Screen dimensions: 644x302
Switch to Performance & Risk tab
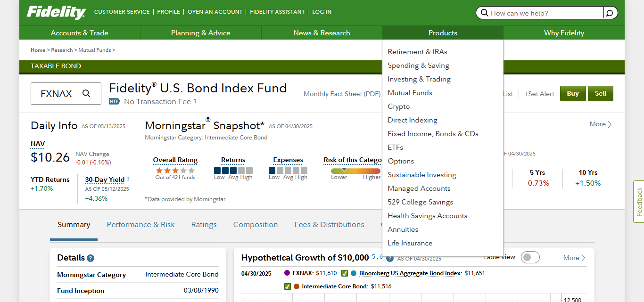(x=140, y=225)
